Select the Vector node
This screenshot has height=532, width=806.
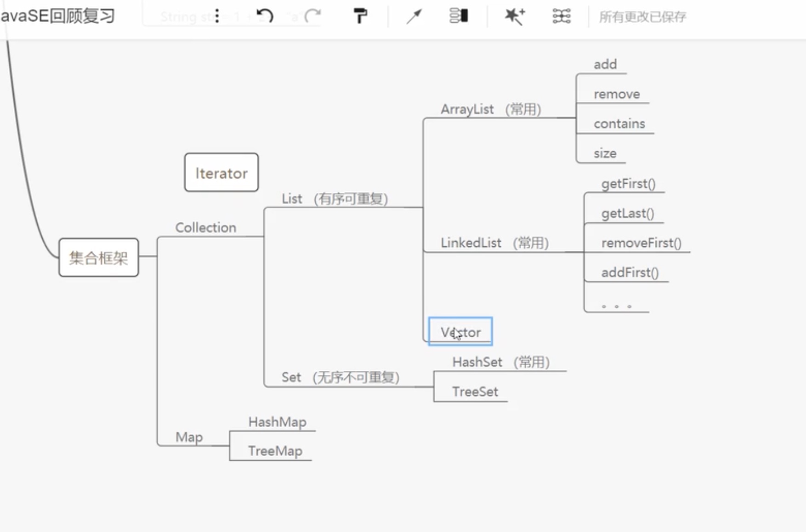pyautogui.click(x=460, y=332)
